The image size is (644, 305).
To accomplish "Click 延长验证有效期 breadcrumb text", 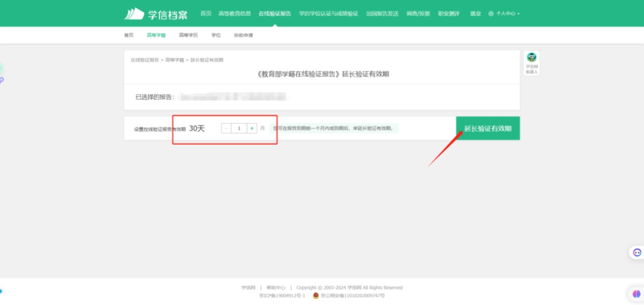I will (207, 60).
